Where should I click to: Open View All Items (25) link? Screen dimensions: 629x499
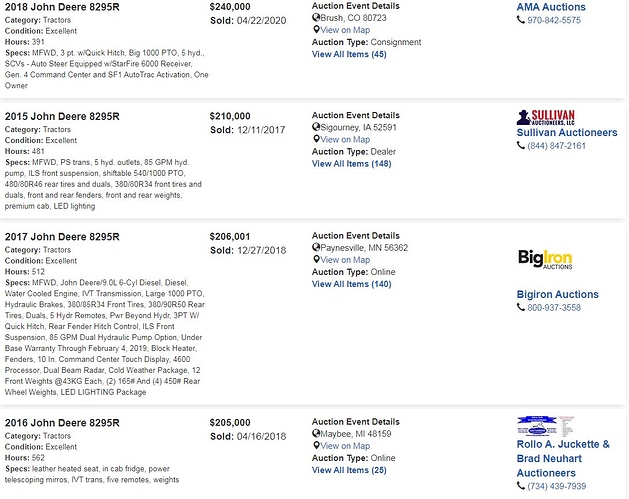click(x=349, y=470)
